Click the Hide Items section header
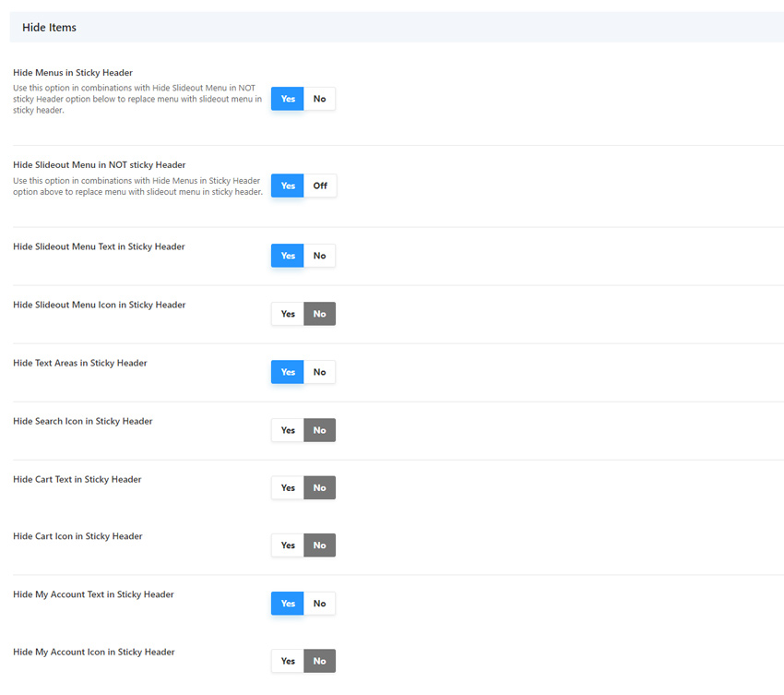784x695 pixels. (397, 27)
